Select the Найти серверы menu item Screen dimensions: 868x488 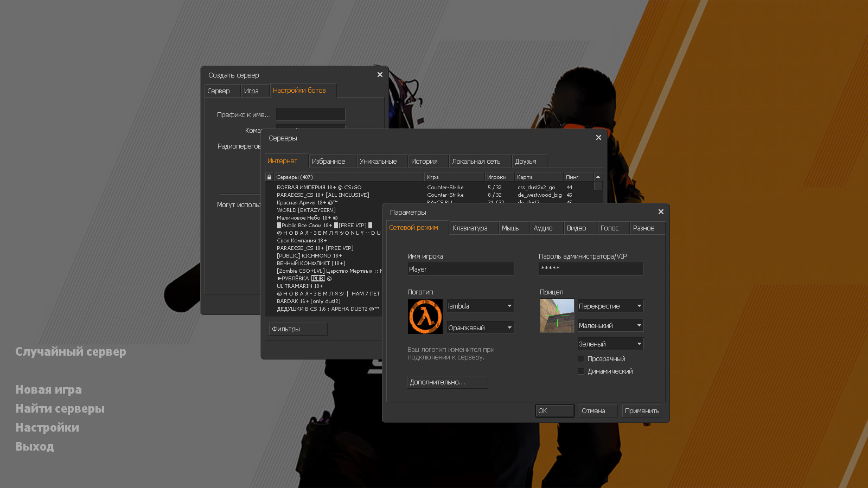coord(60,409)
